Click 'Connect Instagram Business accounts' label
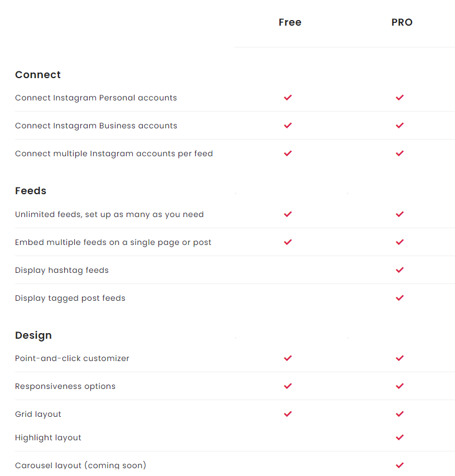This screenshot has height=476, width=455. pyautogui.click(x=96, y=126)
